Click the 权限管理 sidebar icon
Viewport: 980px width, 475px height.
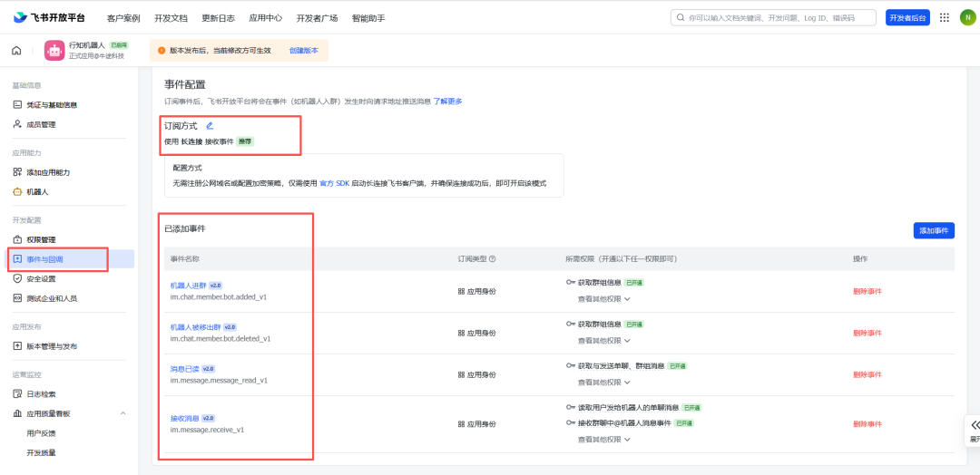(17, 239)
